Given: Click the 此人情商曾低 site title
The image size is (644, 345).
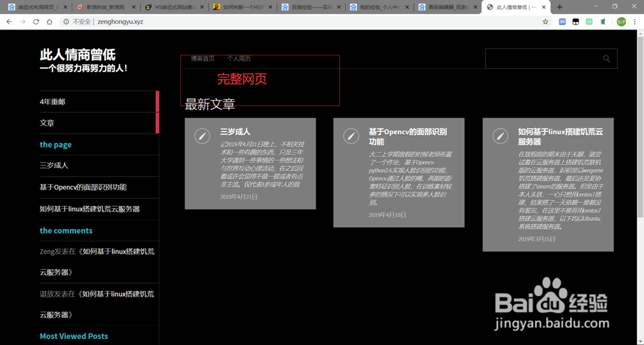Looking at the screenshot, I should pyautogui.click(x=78, y=55).
